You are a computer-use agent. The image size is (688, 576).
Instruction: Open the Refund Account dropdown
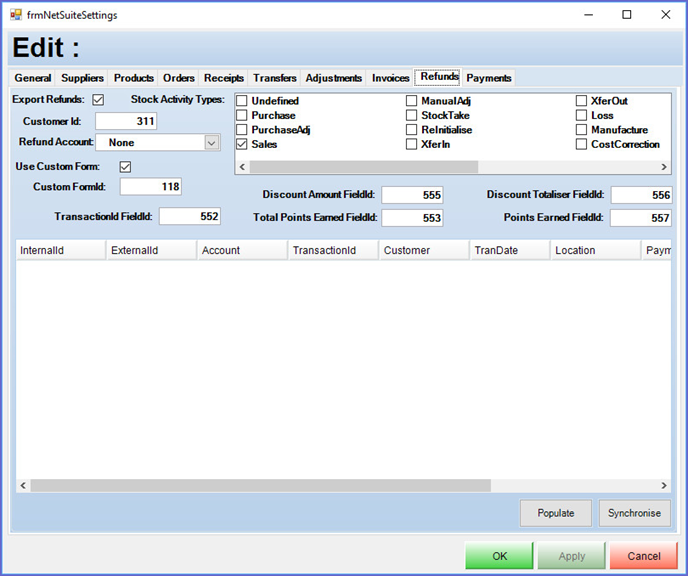[x=211, y=143]
